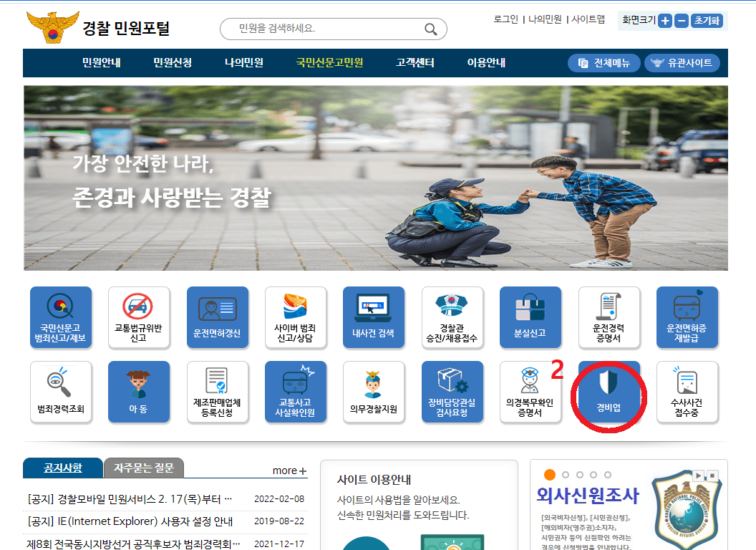Screen dimensions: 756x550
Task: Decrease screen size with minus button
Action: (x=682, y=21)
